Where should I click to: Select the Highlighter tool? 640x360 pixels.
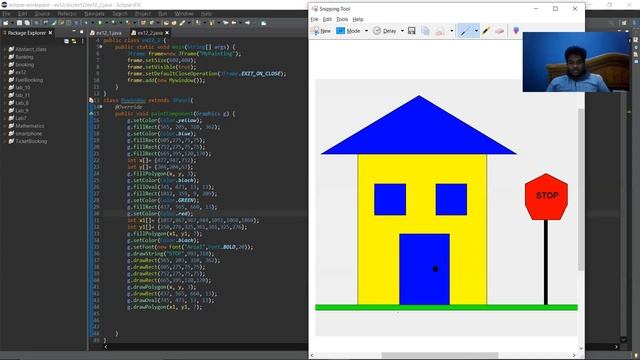[486, 31]
